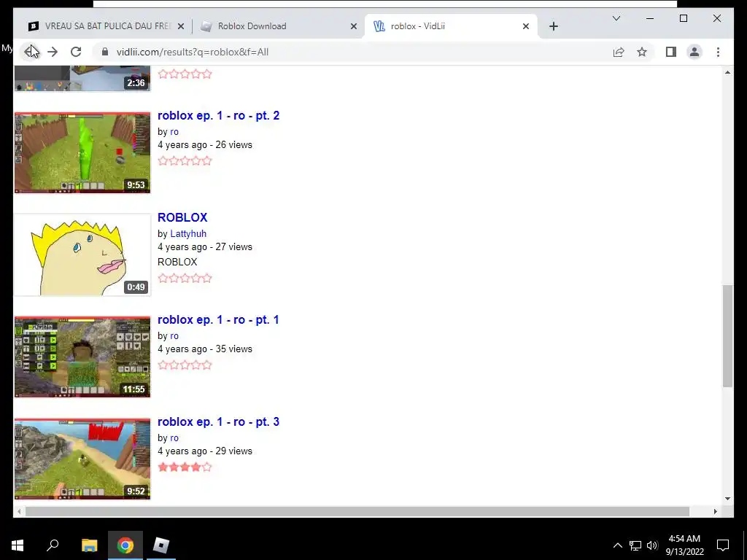Click the Chrome taskbar icon
The height and width of the screenshot is (560, 747).
click(x=125, y=545)
